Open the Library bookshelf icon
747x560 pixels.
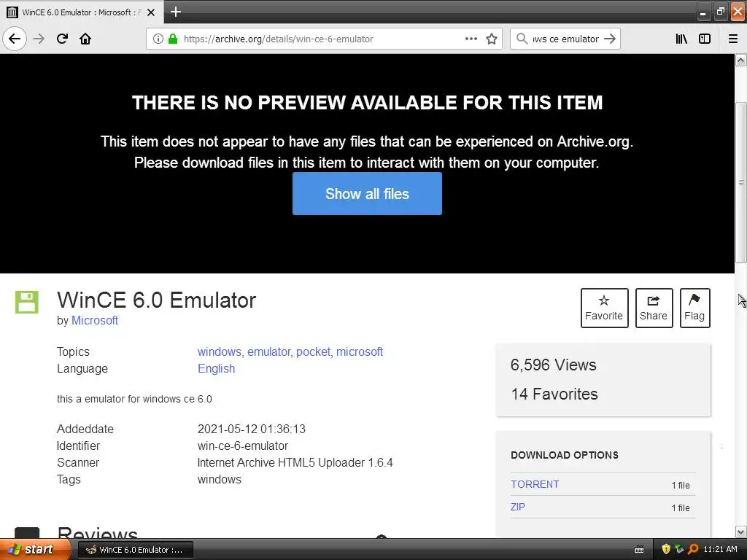click(x=681, y=39)
